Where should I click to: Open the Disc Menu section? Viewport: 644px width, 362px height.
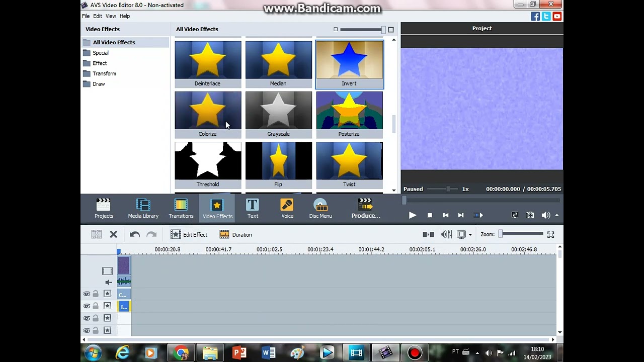pos(320,208)
